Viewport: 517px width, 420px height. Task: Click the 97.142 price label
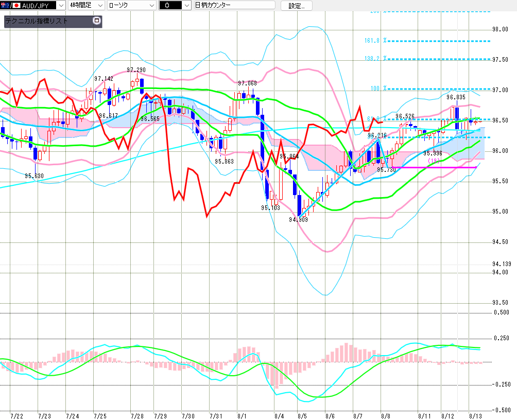[x=104, y=78]
